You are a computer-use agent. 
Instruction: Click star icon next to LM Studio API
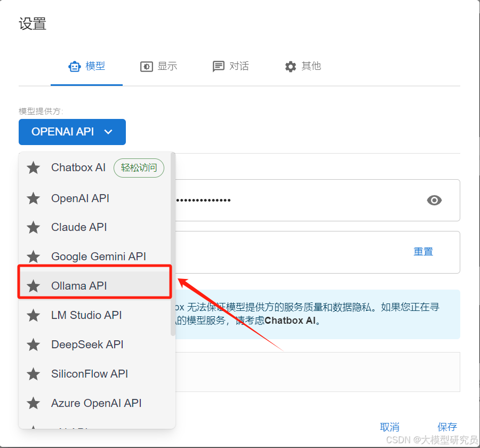(34, 315)
